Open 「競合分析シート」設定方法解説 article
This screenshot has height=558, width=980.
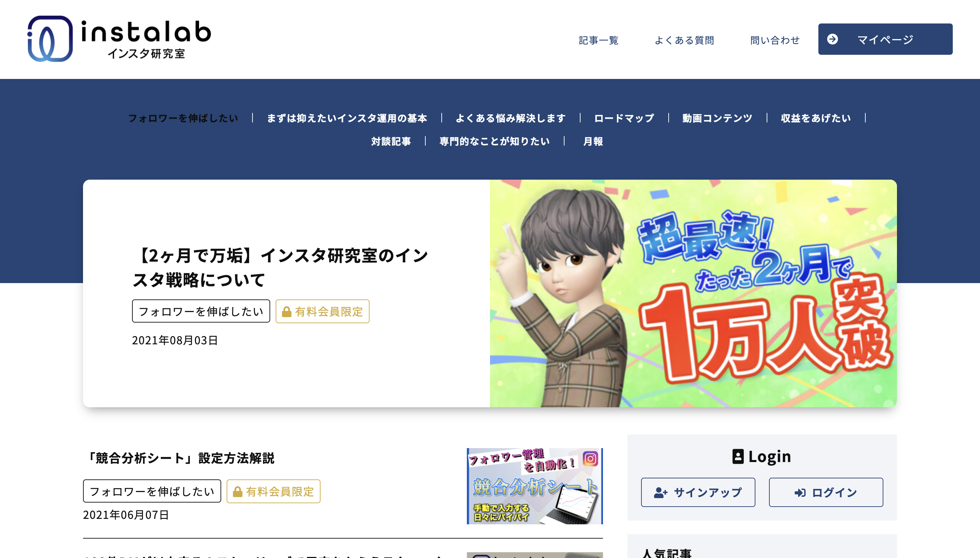point(179,458)
